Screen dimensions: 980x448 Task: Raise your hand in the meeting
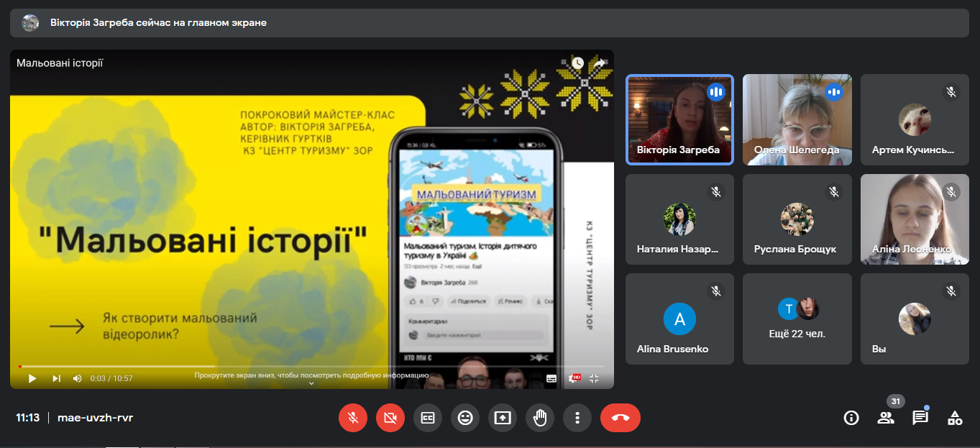point(540,418)
